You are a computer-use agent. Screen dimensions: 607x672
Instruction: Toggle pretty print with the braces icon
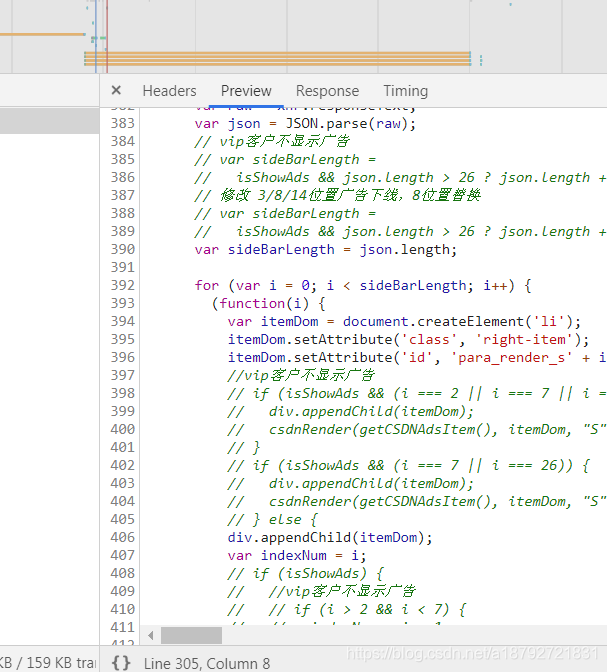coord(121,663)
